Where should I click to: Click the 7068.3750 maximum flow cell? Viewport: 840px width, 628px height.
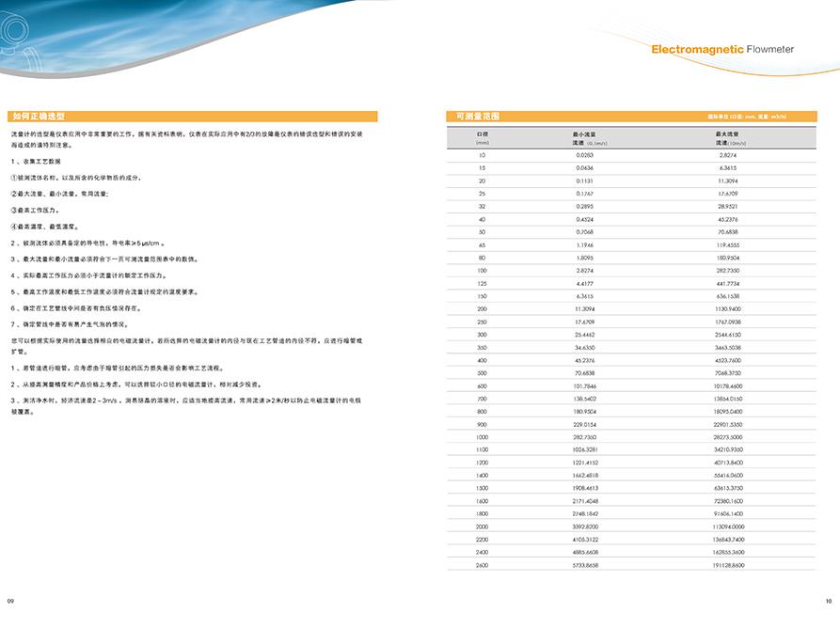tap(728, 373)
